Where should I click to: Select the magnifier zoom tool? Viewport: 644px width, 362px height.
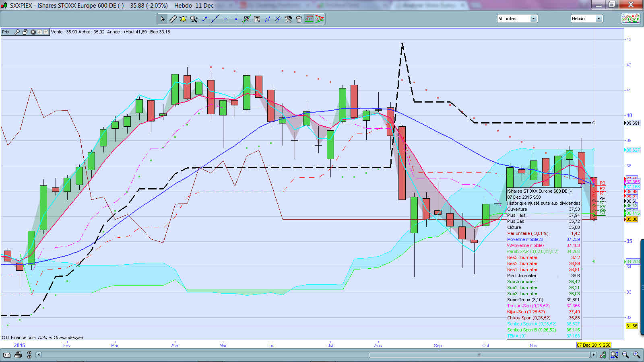click(x=194, y=19)
